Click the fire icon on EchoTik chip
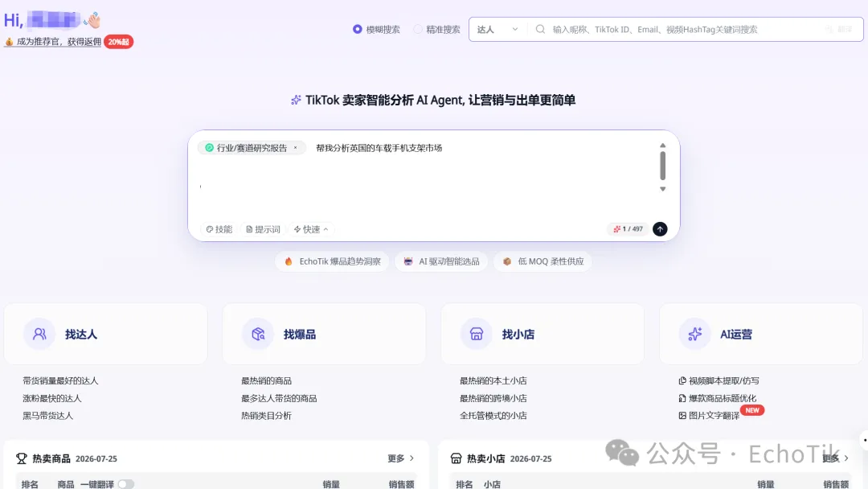 [x=289, y=261]
